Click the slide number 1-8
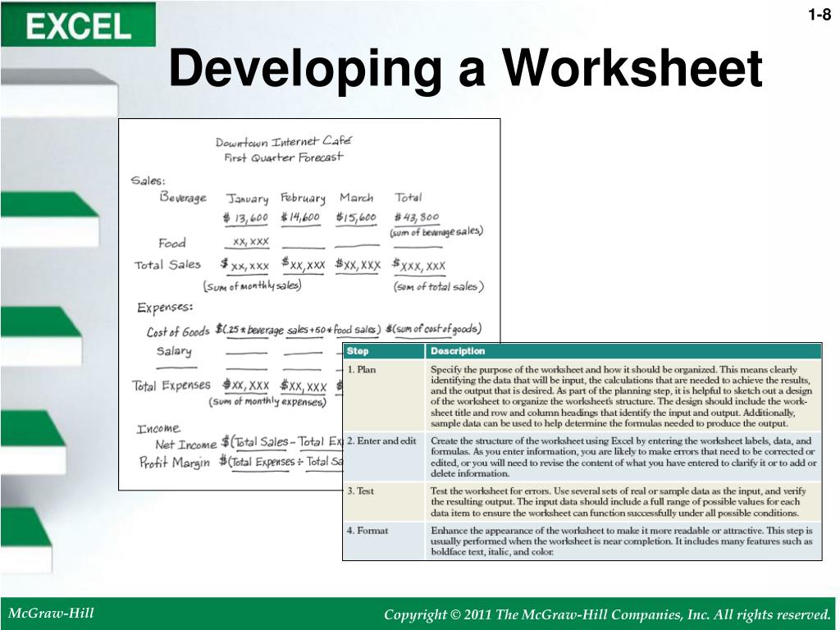 click(819, 15)
